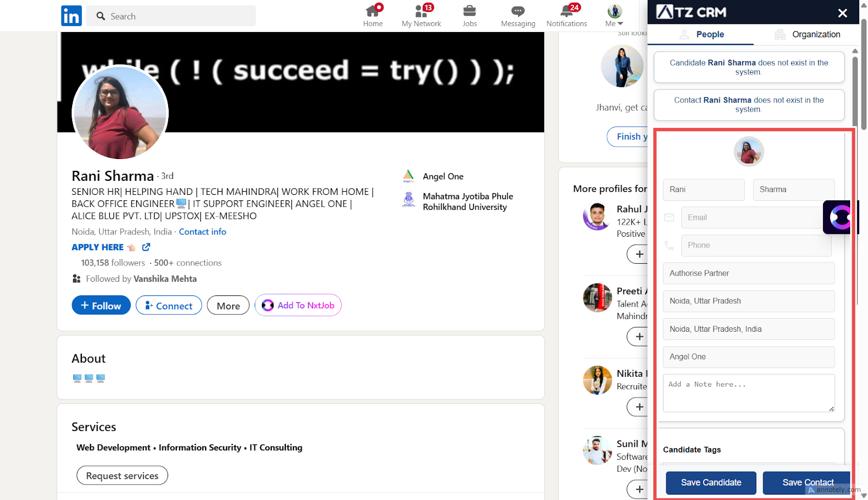The image size is (868, 500).
Task: Click Request services button
Action: [x=122, y=476]
